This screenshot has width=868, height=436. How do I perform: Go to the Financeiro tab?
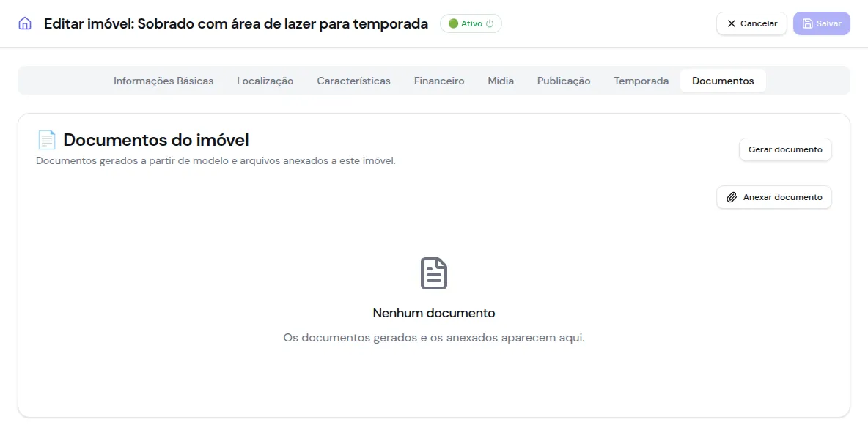coord(439,81)
